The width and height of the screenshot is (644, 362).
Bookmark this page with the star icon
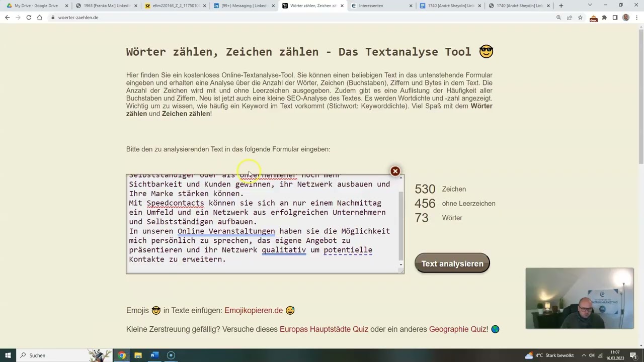tap(580, 17)
